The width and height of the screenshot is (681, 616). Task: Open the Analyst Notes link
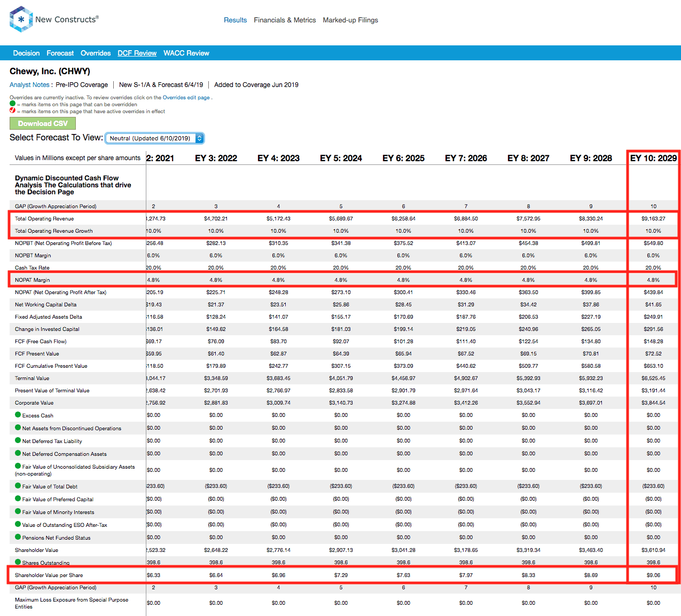[29, 84]
